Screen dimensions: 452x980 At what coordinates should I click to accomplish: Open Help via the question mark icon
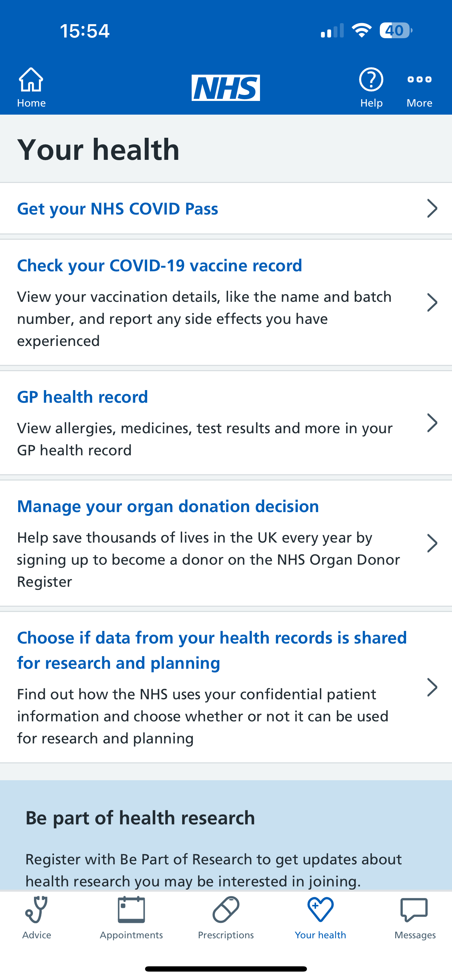point(371,80)
